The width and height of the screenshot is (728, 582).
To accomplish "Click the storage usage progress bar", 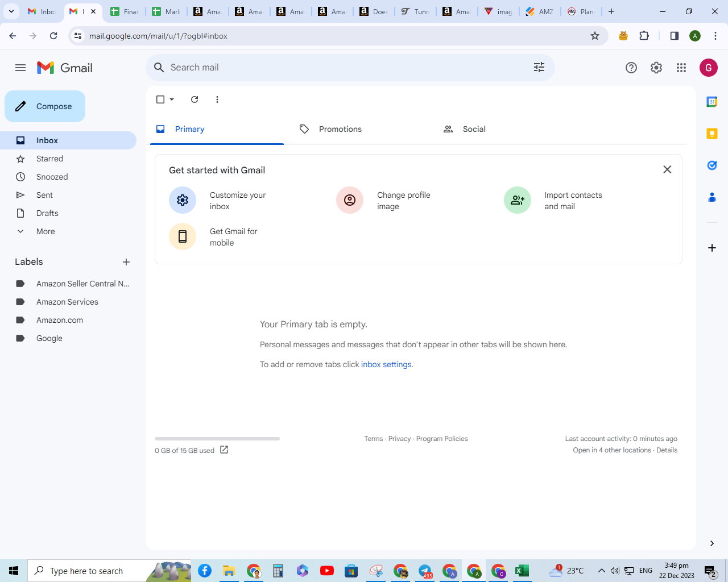I will pos(217,439).
